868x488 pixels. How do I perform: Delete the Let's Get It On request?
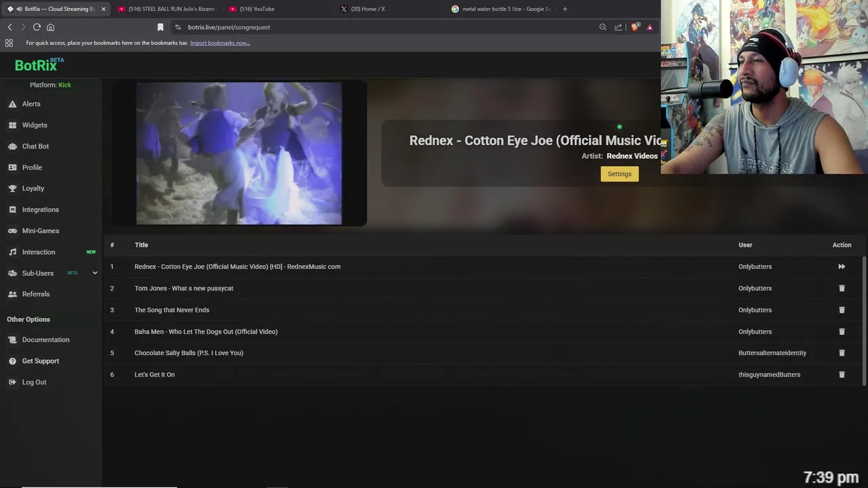point(842,374)
